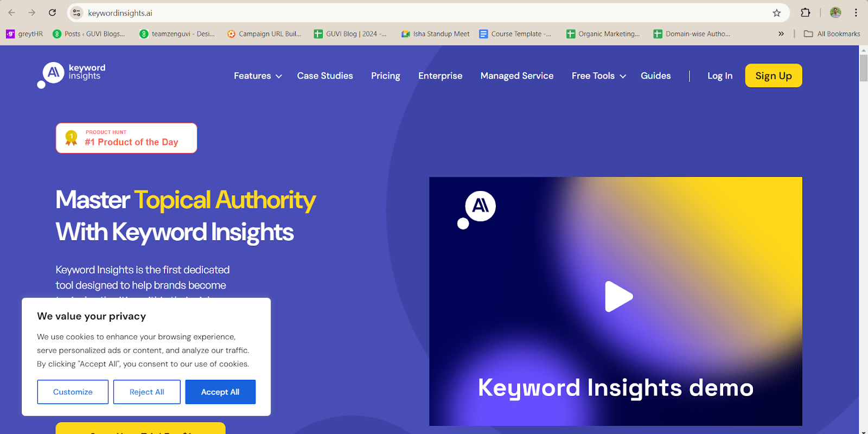This screenshot has height=434, width=868.
Task: Open the greytHR bookmark
Action: (x=24, y=34)
